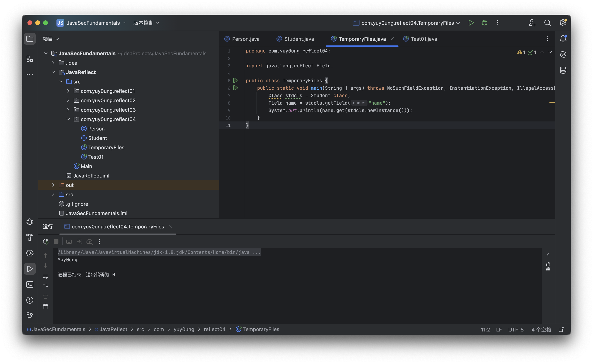Open Search Everywhere magnifier icon
Viewport: 593px width, 364px height.
[x=548, y=23]
